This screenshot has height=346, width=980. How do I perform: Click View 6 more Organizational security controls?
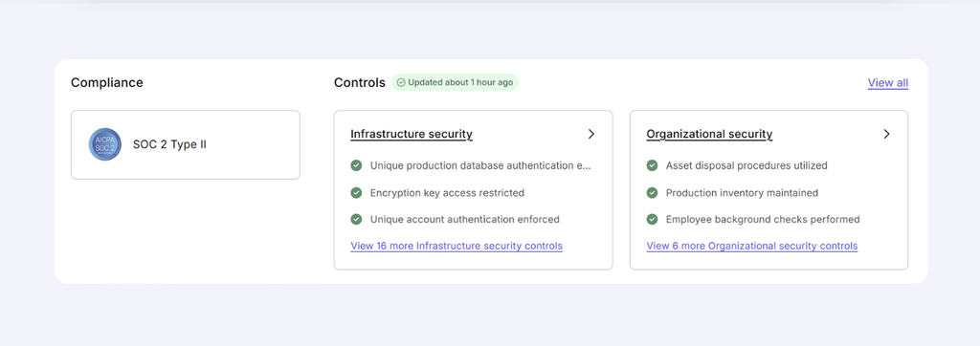[x=752, y=246]
